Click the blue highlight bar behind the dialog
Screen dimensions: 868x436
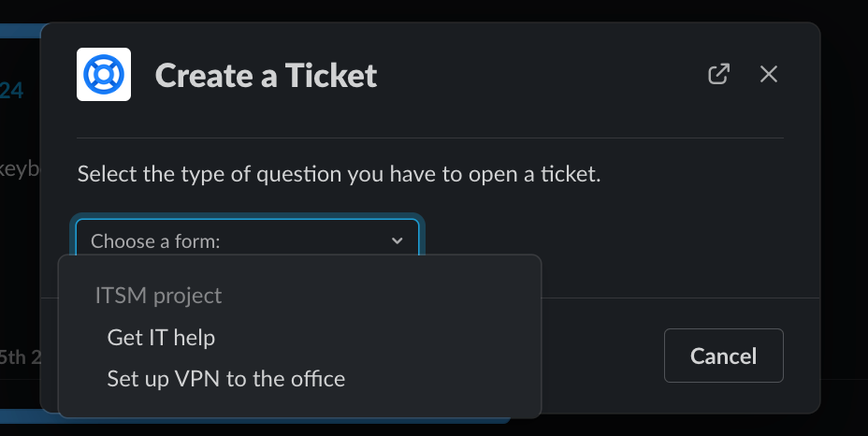[x=19, y=30]
